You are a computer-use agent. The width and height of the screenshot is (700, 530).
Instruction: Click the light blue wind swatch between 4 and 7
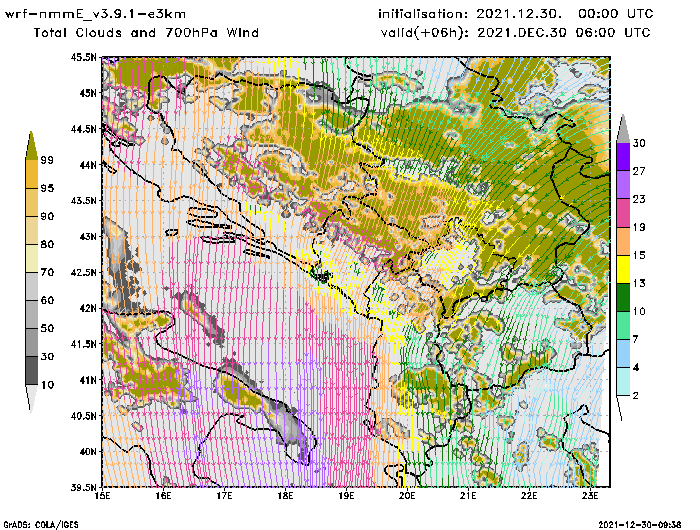coord(623,354)
